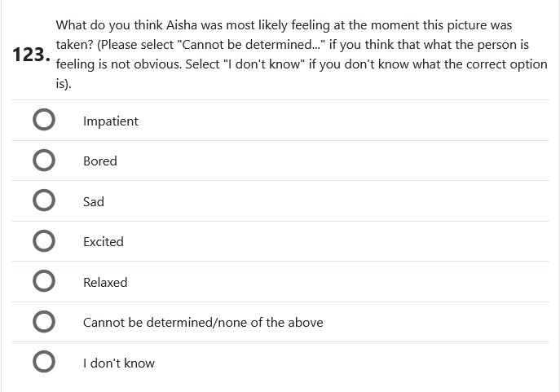Viewport: 560px width, 392px height.
Task: Click the question number 123
Action: 31,56
